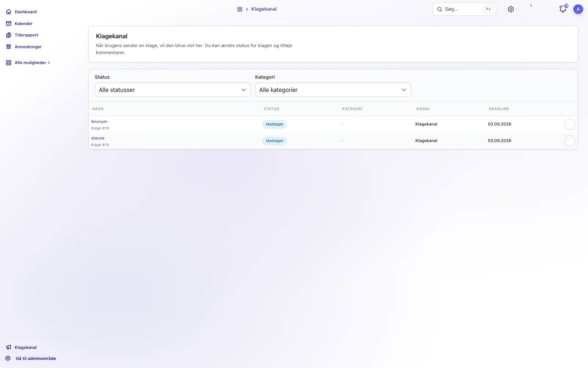Screen dimensions: 588x368
Task: Select the round toggle for Klage #76
Action: coord(570,124)
